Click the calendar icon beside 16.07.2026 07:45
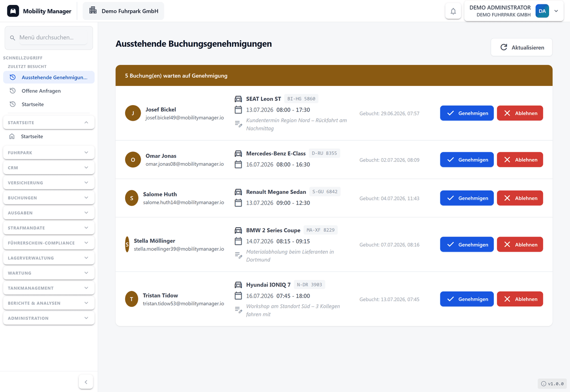The image size is (570, 392). [238, 296]
